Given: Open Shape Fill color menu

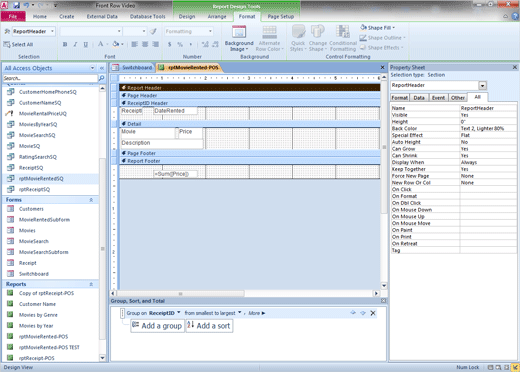Looking at the screenshot, I should (x=378, y=28).
